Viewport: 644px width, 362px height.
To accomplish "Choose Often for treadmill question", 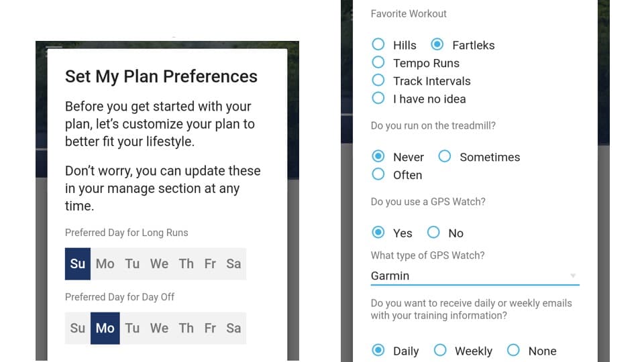I will point(378,174).
